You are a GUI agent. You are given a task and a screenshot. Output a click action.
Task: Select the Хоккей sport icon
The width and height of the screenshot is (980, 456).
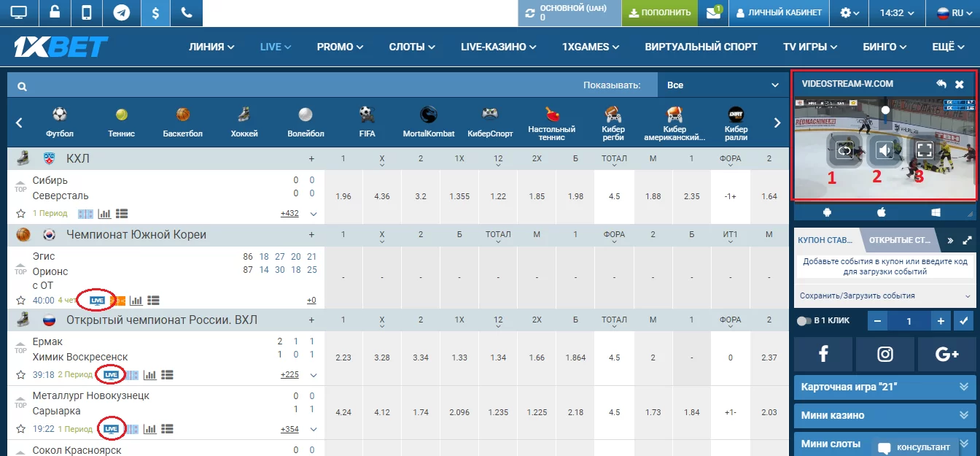click(244, 122)
